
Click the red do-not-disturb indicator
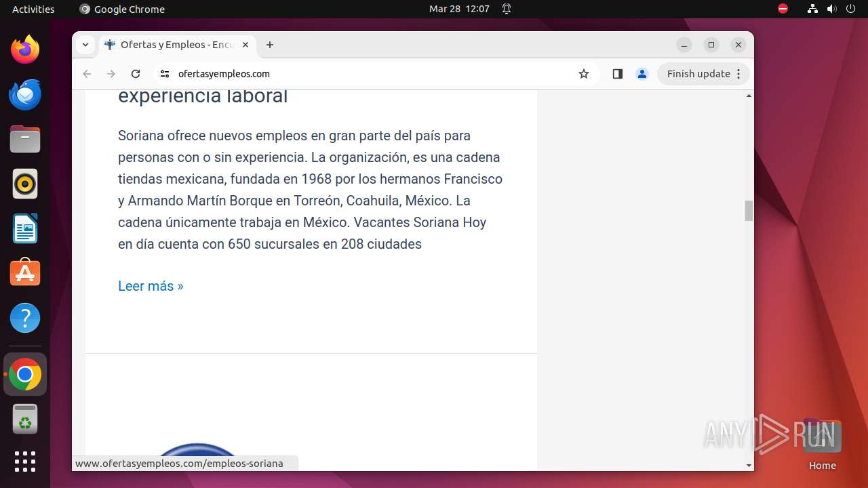pyautogui.click(x=783, y=9)
